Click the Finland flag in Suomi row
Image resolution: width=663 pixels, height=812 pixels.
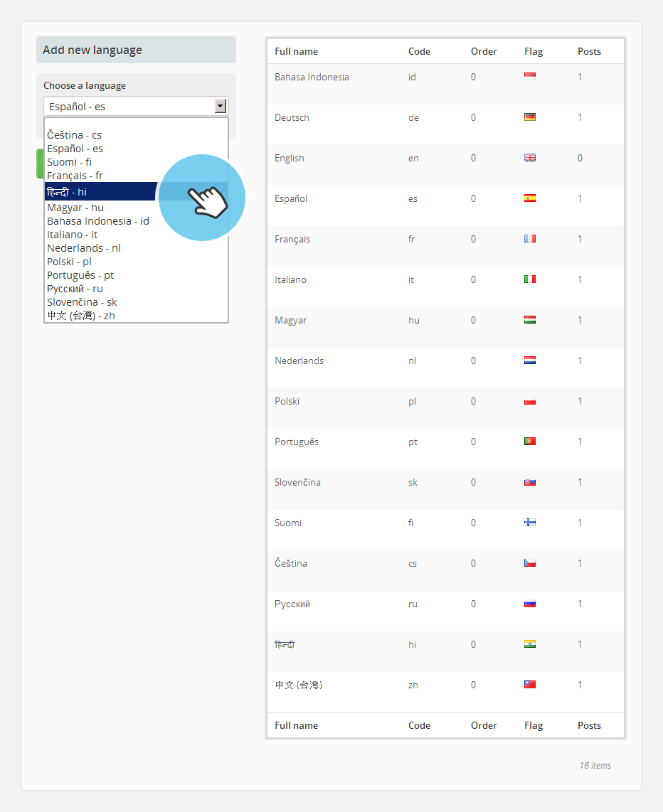pos(529,523)
